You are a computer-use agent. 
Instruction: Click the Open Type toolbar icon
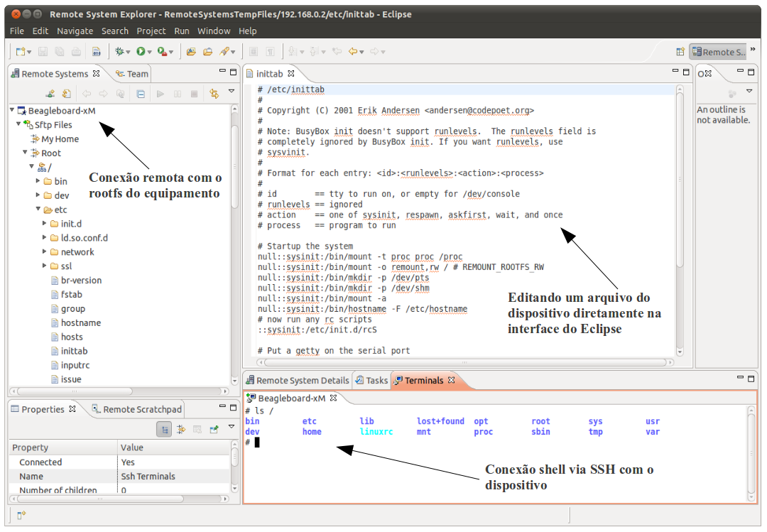191,51
